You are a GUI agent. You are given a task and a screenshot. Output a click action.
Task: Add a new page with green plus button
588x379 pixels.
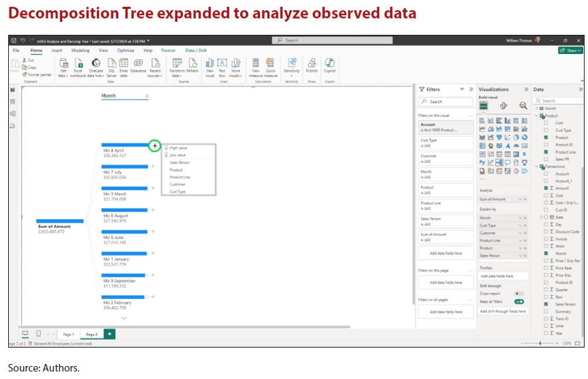tap(109, 334)
